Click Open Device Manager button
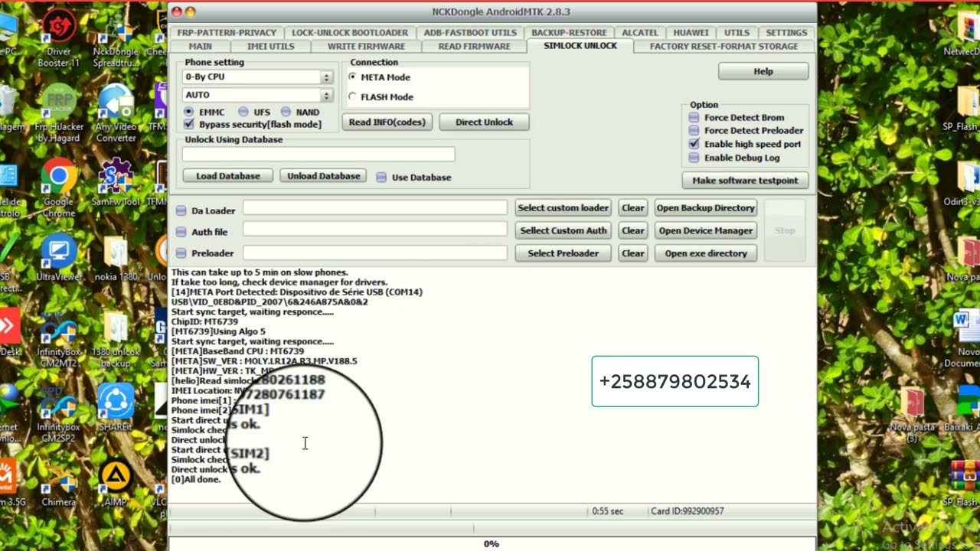 click(x=706, y=231)
